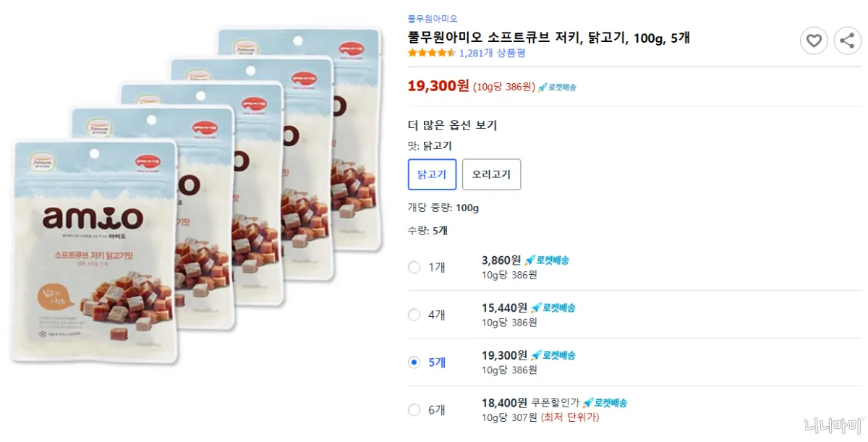Switch flavor to 오리고기
This screenshot has height=442, width=868.
pyautogui.click(x=491, y=174)
